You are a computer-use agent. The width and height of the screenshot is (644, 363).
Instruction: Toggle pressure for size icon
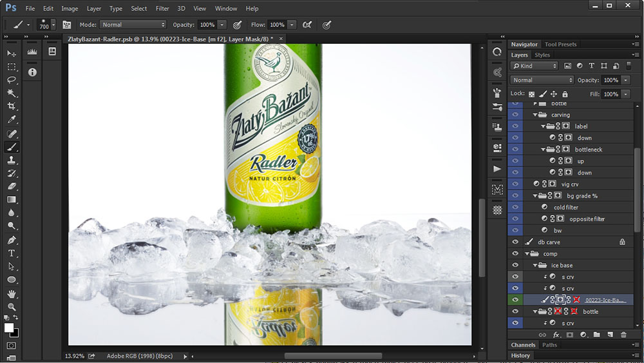[327, 25]
